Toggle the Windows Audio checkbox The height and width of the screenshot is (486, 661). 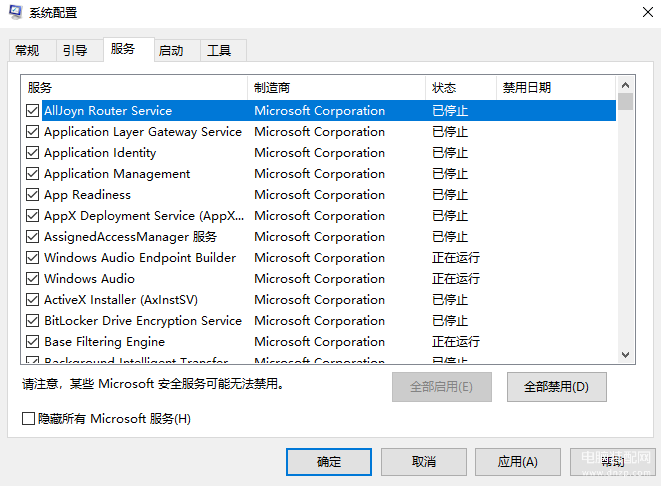coord(32,279)
